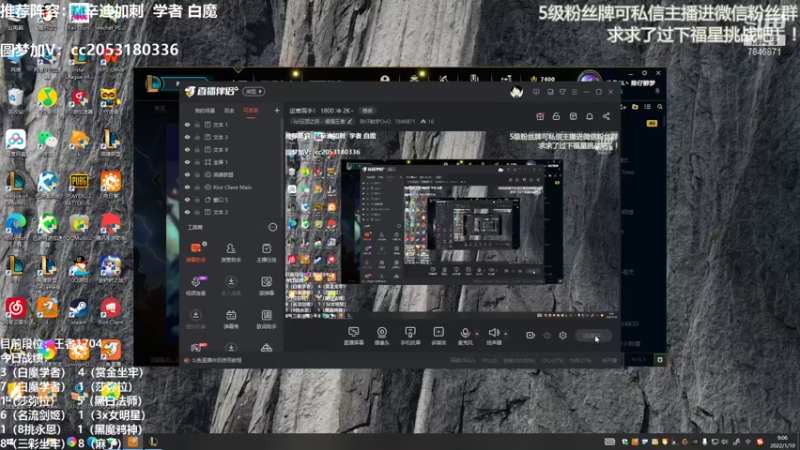Collapse the 工具箱 toolbox section
Viewport: 800px width, 450px height.
tap(272, 227)
